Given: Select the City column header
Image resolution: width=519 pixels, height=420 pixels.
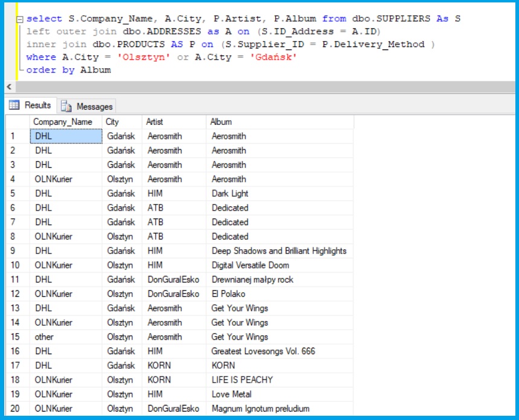Looking at the screenshot, I should click(x=112, y=122).
